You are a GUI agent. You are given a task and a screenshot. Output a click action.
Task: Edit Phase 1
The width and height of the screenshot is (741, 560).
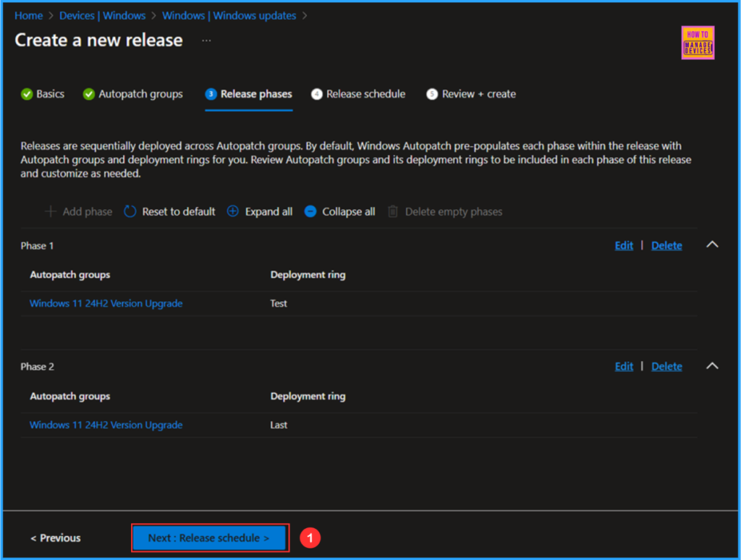pos(624,245)
